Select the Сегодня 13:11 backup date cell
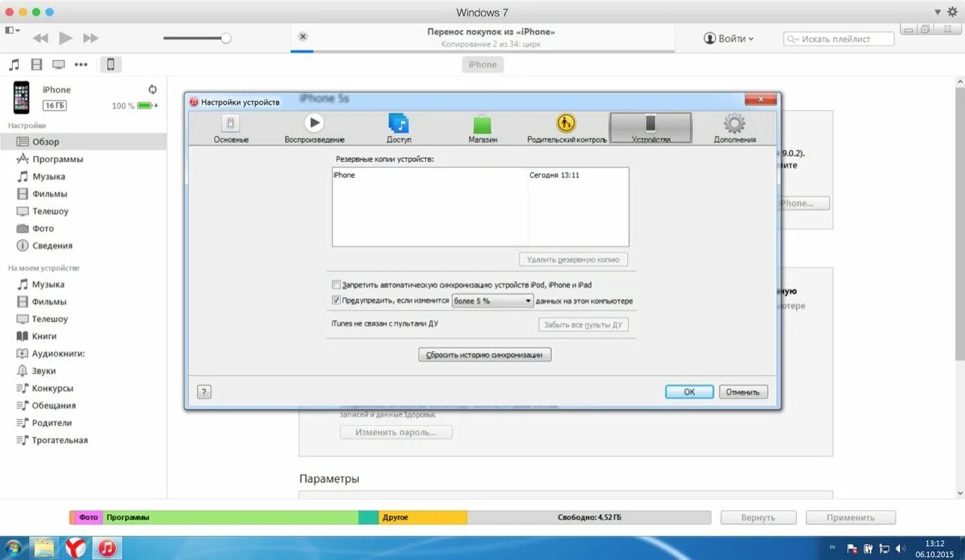 tap(554, 175)
